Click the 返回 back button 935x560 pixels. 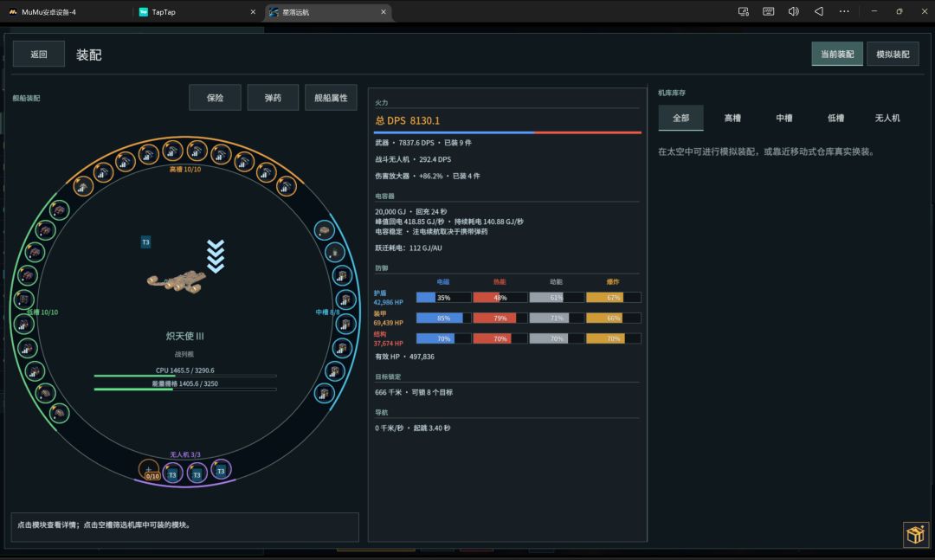39,55
